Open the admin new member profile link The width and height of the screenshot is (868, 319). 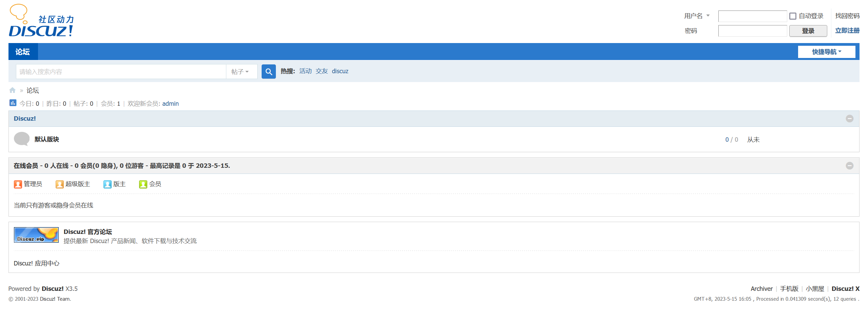[170, 104]
